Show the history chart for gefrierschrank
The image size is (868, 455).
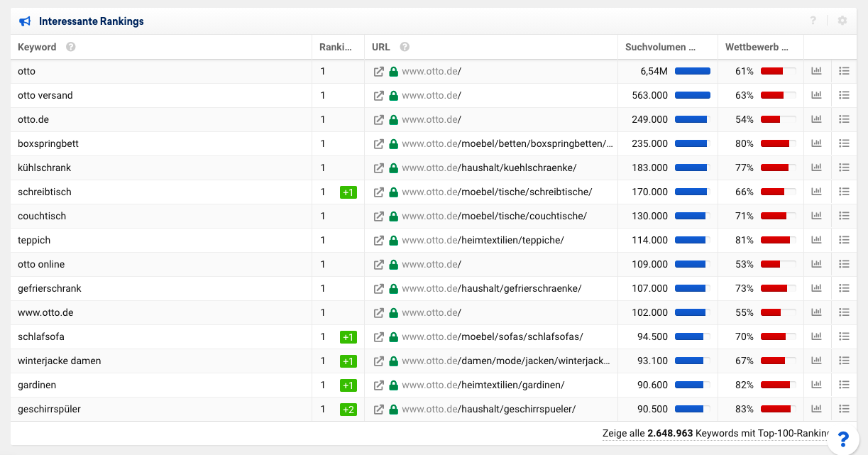[816, 288]
